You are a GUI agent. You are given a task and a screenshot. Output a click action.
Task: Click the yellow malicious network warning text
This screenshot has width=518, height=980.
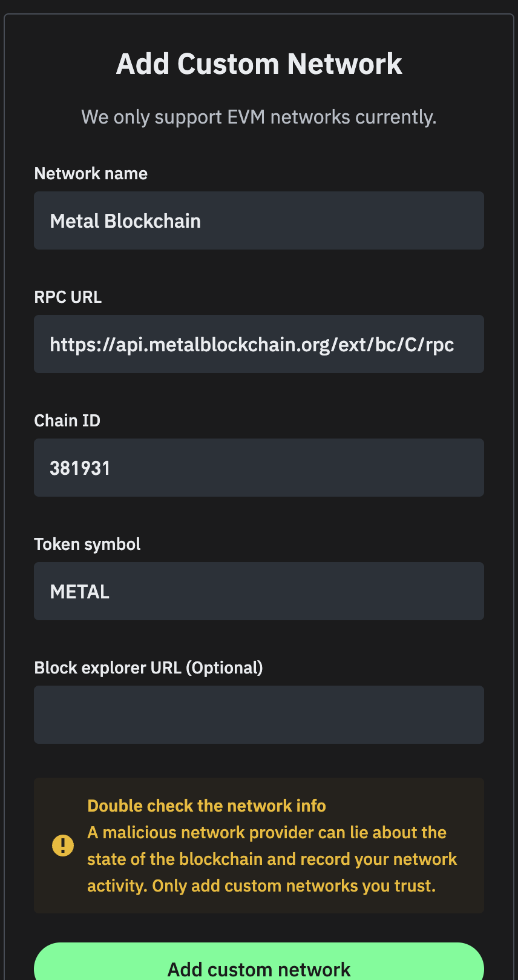point(272,859)
